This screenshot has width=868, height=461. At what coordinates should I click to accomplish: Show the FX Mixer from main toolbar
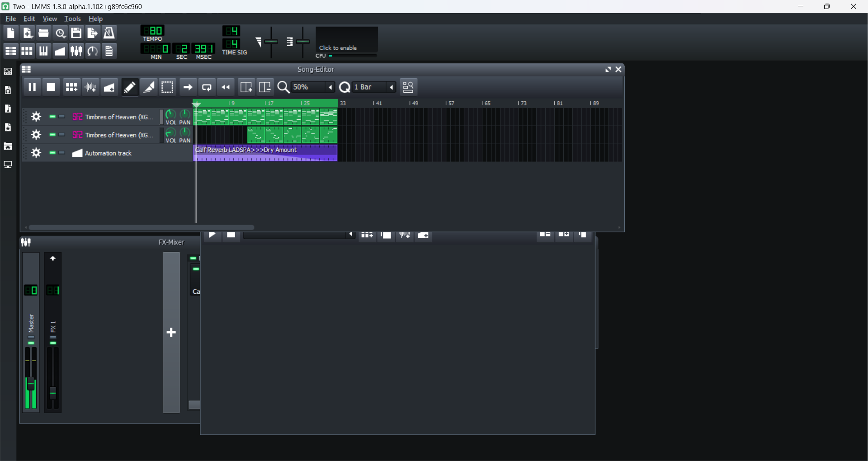tap(76, 51)
